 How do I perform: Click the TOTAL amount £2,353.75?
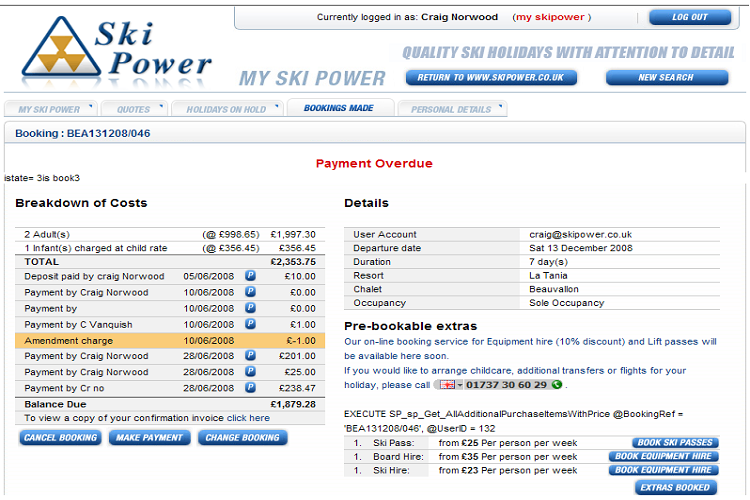tap(293, 262)
